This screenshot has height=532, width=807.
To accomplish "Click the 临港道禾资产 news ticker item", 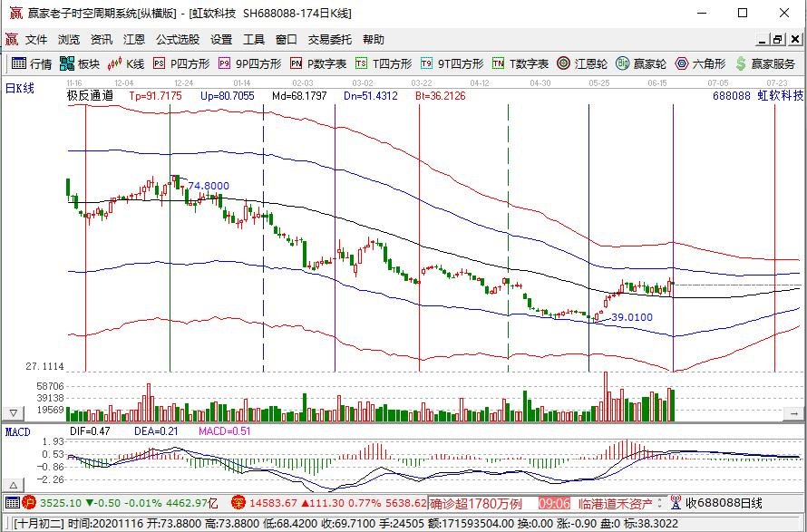I will (x=616, y=503).
